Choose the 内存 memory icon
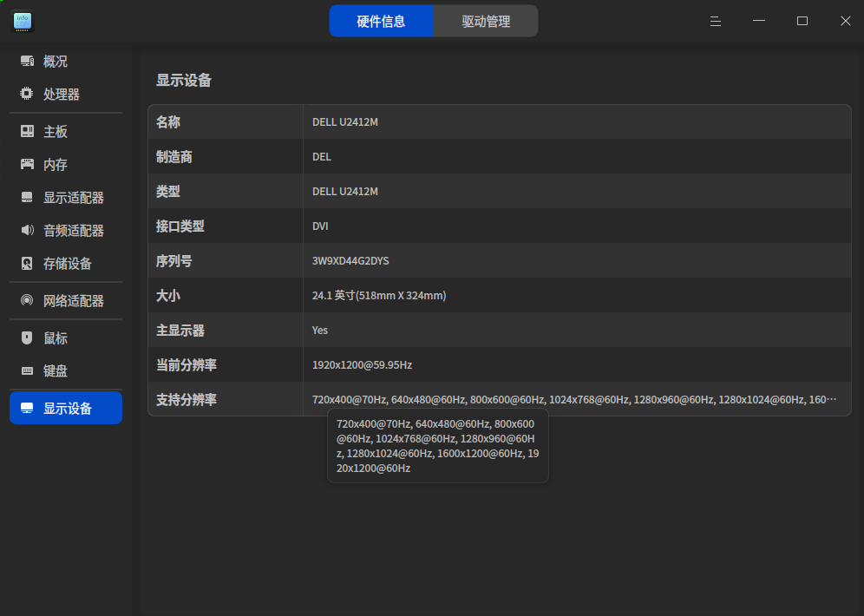This screenshot has height=616, width=864. coord(27,164)
